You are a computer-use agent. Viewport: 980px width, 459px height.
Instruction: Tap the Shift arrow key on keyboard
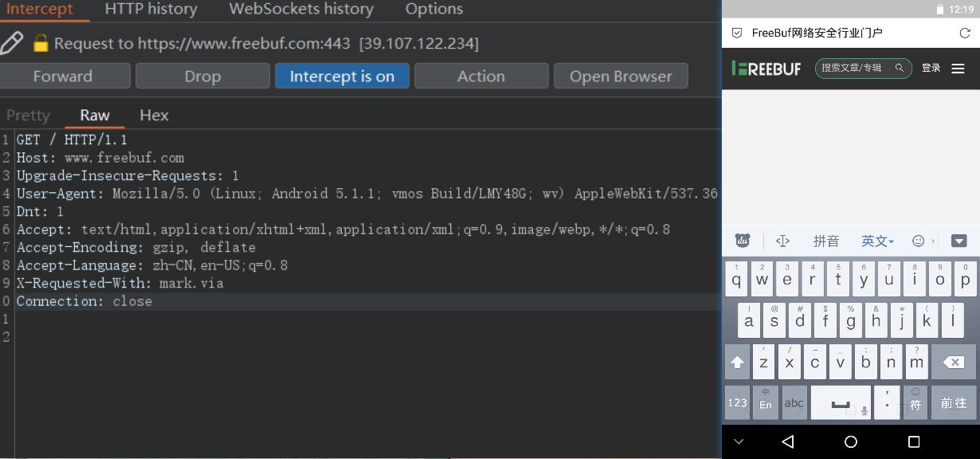(x=737, y=362)
